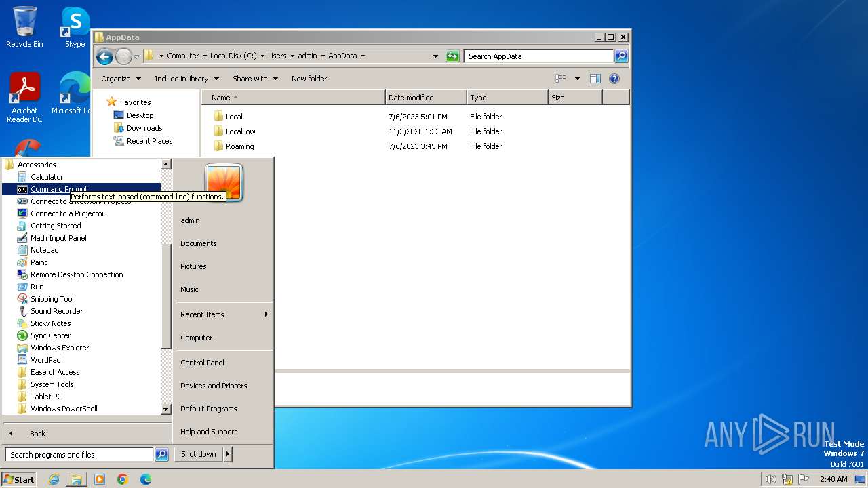This screenshot has height=488, width=868.
Task: Open Remote Desktop Connection
Action: click(77, 274)
